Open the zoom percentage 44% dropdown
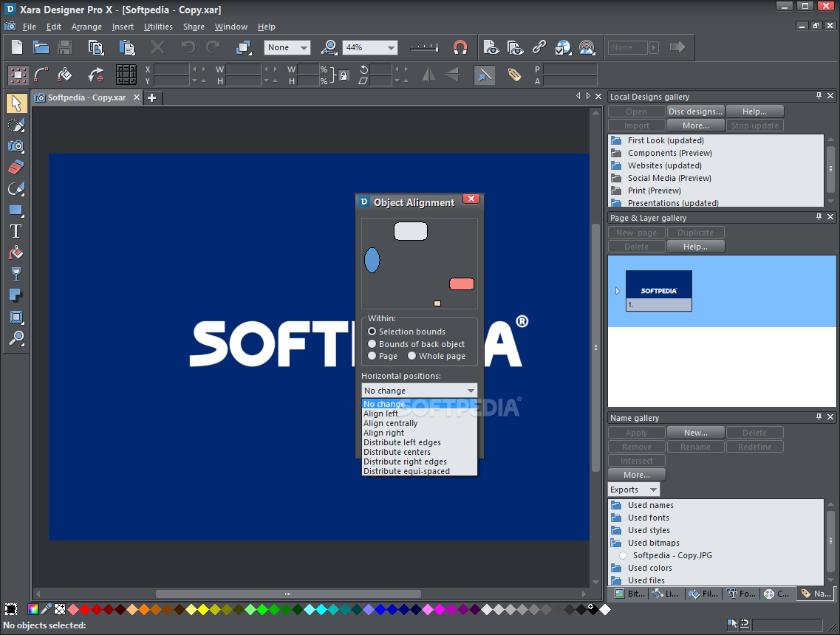This screenshot has width=840, height=635. pyautogui.click(x=391, y=48)
